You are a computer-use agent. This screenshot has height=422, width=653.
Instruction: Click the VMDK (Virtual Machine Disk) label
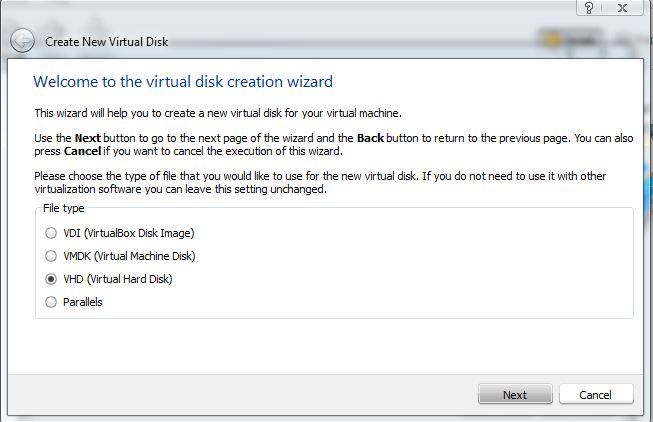(128, 256)
